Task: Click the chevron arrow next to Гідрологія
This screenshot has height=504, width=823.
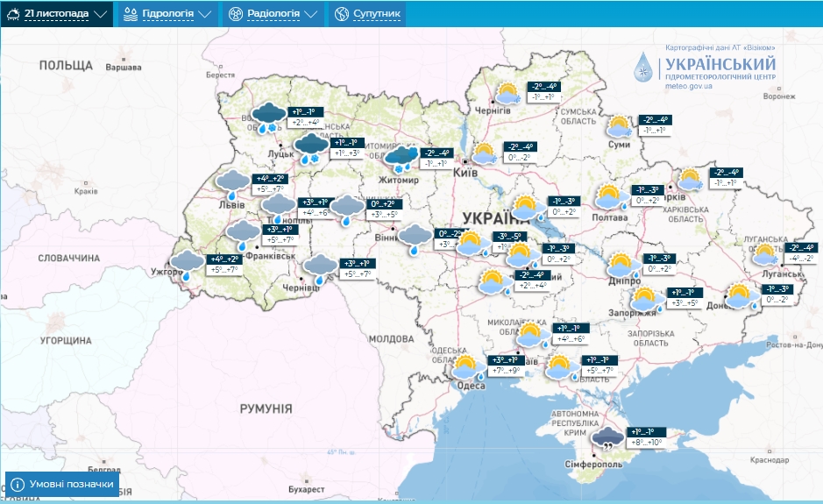Action: pyautogui.click(x=205, y=15)
